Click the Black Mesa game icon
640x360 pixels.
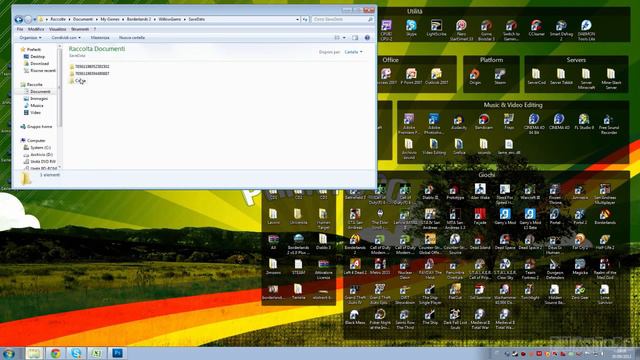(355, 317)
